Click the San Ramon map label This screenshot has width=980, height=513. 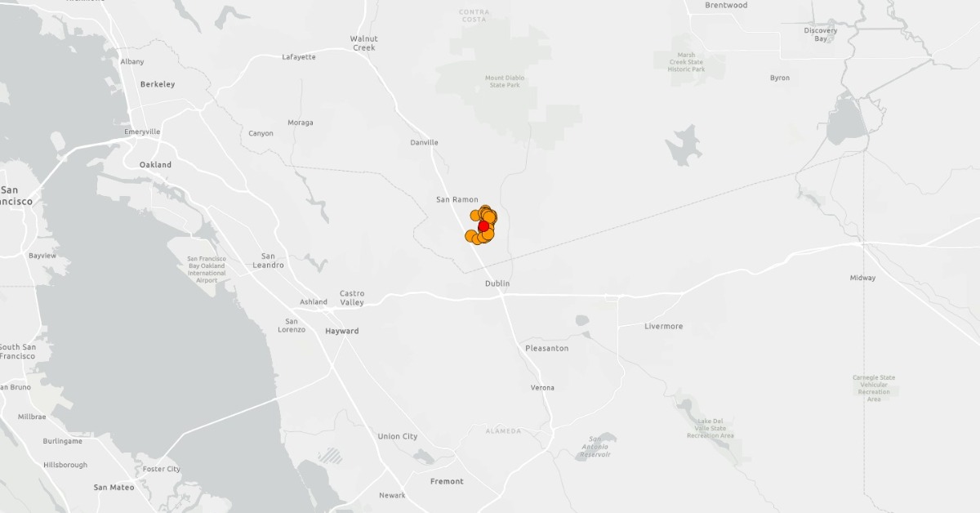[457, 199]
